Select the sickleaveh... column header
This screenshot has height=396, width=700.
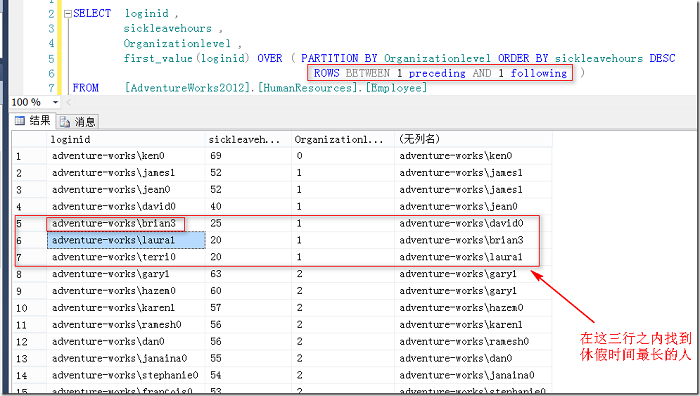tap(248, 139)
